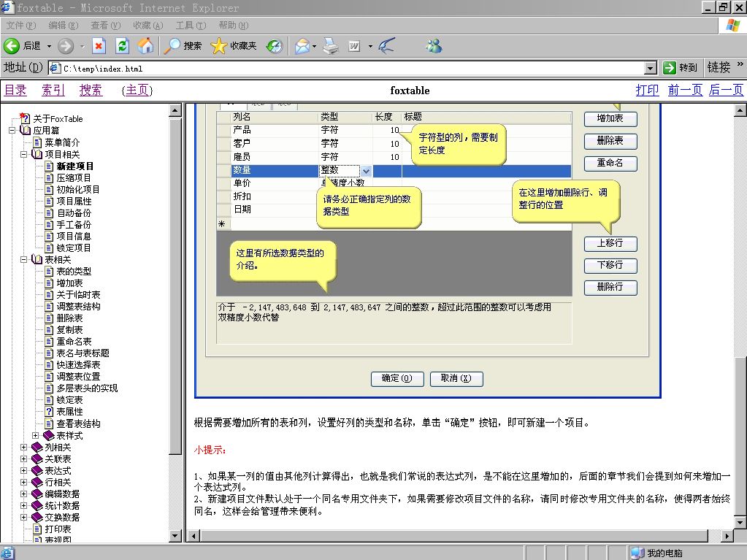Click the 索引 link

[x=53, y=90]
